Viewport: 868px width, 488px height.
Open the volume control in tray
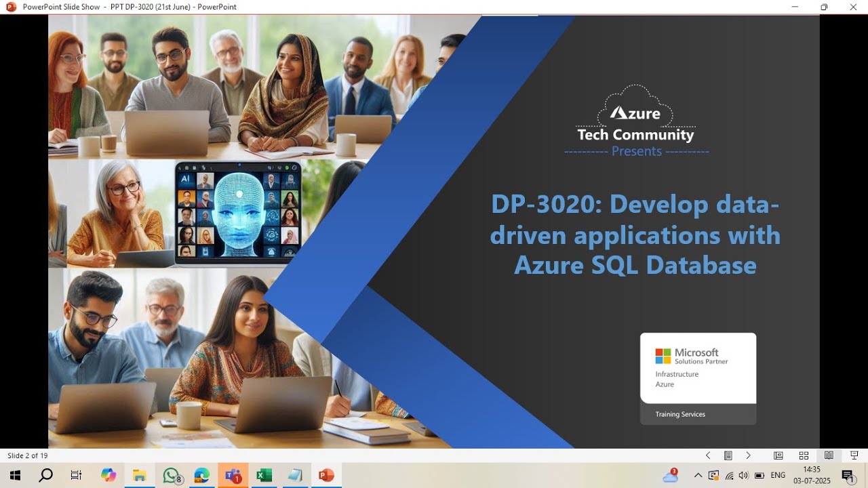744,475
